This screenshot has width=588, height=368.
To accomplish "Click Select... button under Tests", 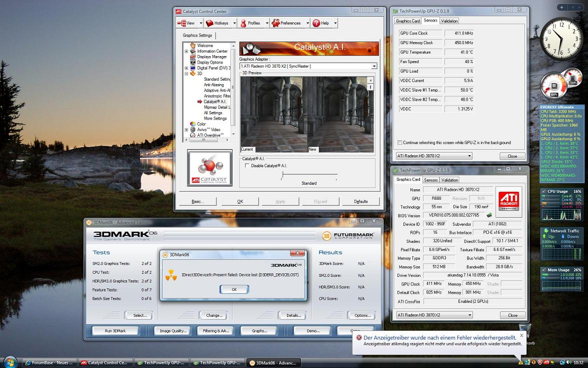I will tap(140, 315).
